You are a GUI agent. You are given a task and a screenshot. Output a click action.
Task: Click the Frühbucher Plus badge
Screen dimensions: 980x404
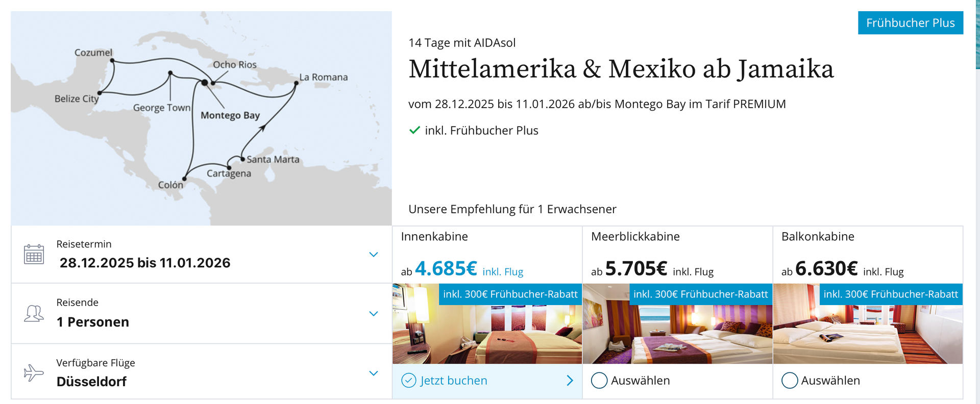pos(910,23)
